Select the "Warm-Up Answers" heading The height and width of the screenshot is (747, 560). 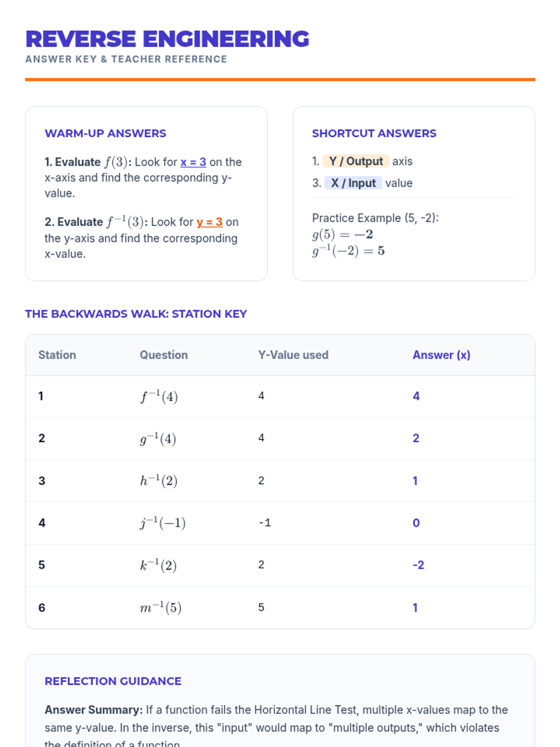coord(105,134)
